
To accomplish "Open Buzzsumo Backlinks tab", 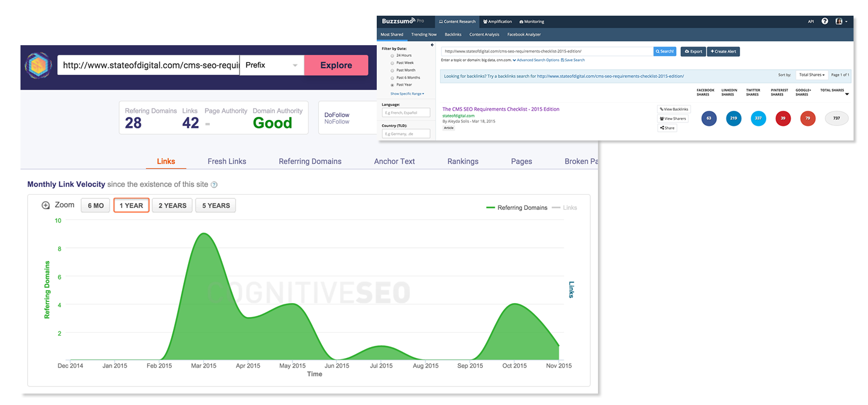I will [453, 34].
